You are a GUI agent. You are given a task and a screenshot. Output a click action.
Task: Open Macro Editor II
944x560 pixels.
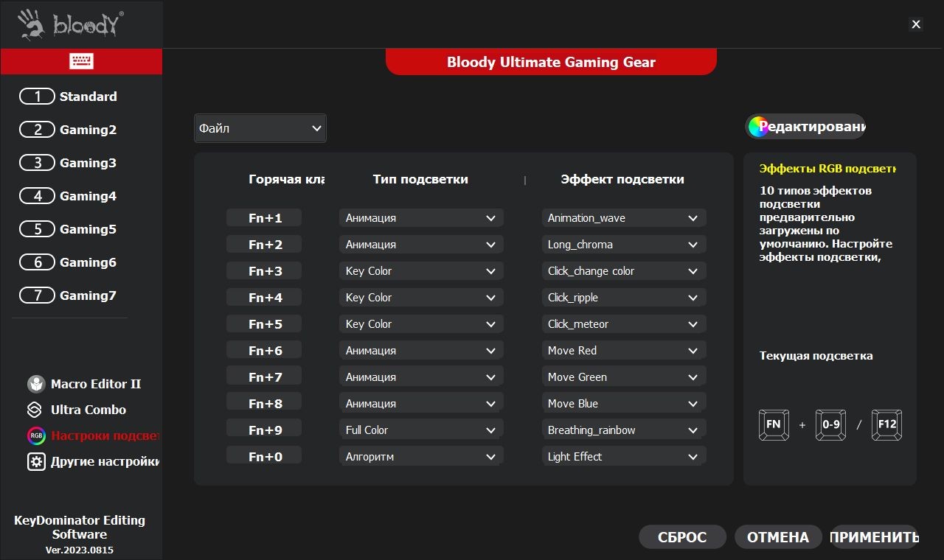tap(36, 384)
